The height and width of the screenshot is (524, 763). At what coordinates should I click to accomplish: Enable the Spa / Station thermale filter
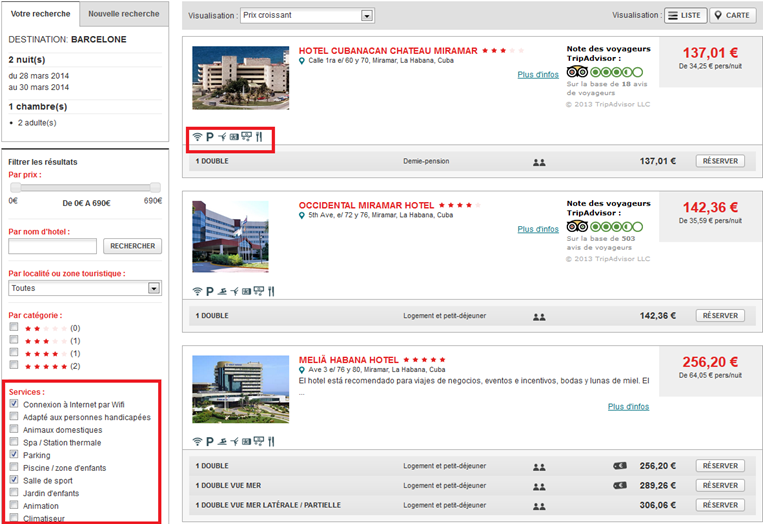coord(14,442)
